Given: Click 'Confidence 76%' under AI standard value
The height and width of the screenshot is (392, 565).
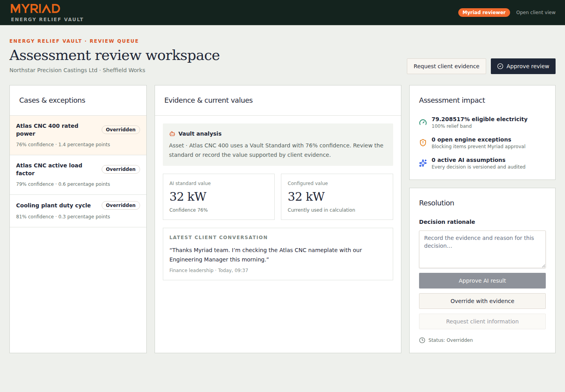Looking at the screenshot, I should pyautogui.click(x=189, y=210).
